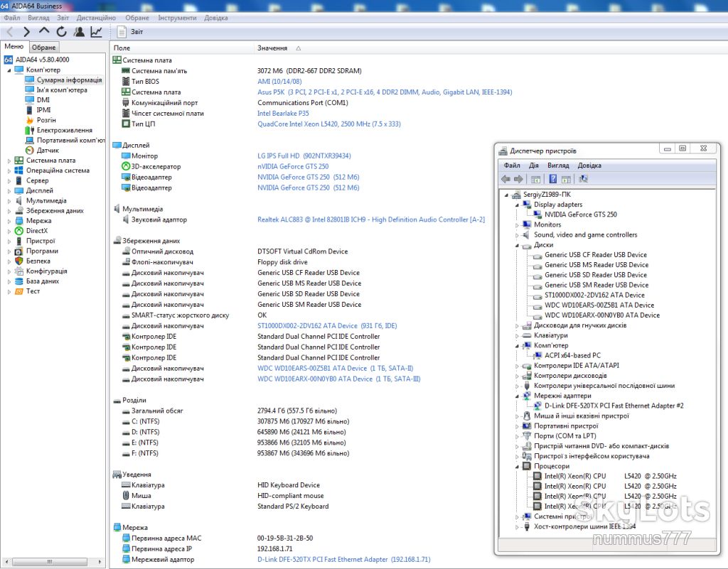Click the Refresh icon in AIDA64 toolbar

click(x=61, y=32)
